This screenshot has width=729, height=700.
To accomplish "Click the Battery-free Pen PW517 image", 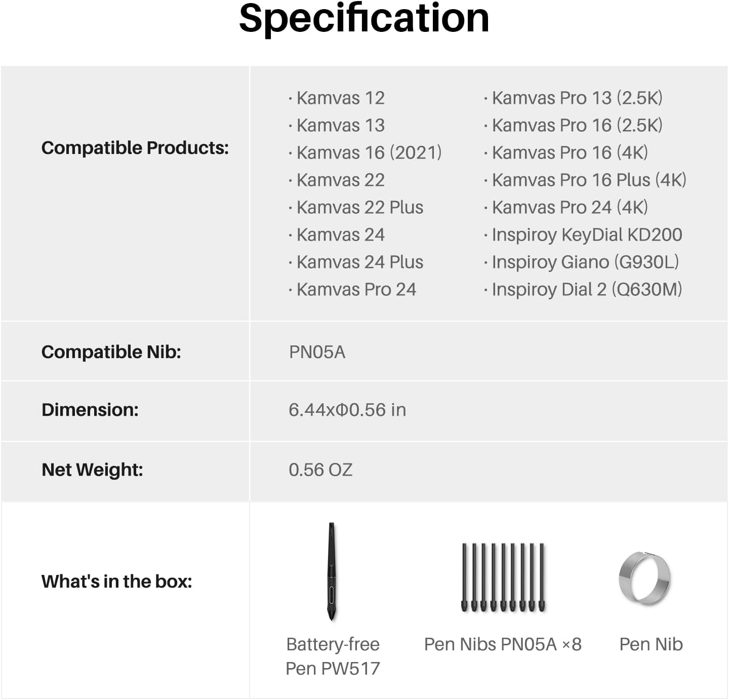I will [x=332, y=571].
